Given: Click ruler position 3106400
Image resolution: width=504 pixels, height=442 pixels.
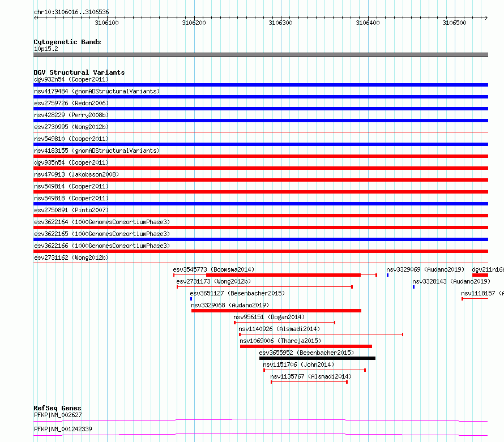Looking at the screenshot, I should tap(368, 23).
